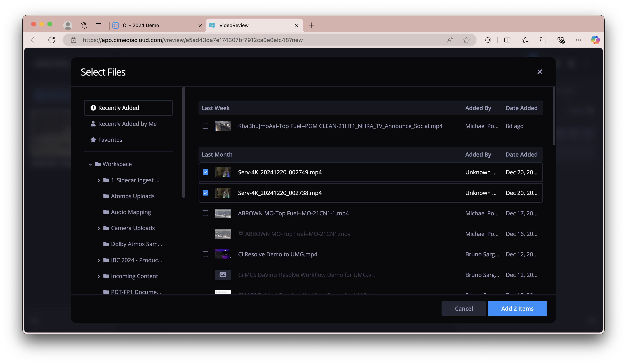
Task: Open a new browser tab
Action: coord(311,25)
